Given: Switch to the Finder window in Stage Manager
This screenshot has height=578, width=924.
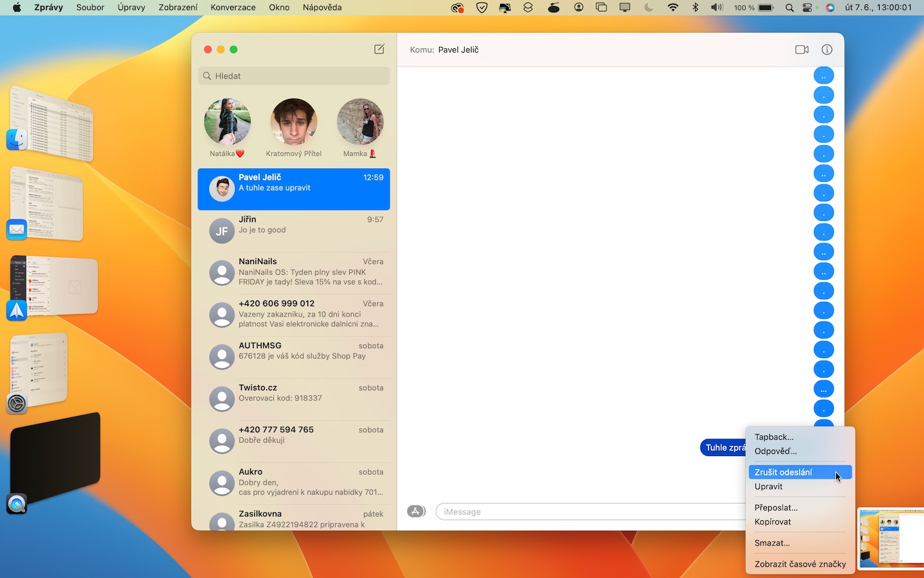Looking at the screenshot, I should coord(51,123).
